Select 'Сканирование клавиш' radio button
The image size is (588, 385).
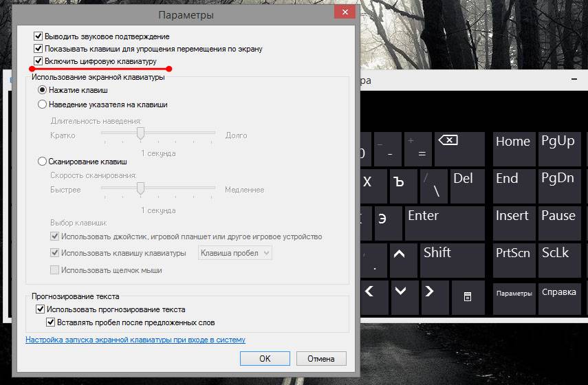[43, 162]
